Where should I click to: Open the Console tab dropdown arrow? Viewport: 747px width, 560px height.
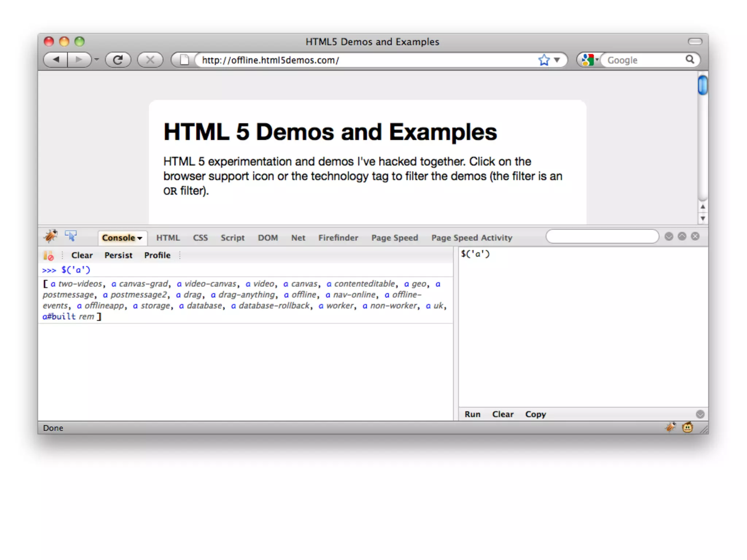[140, 238]
